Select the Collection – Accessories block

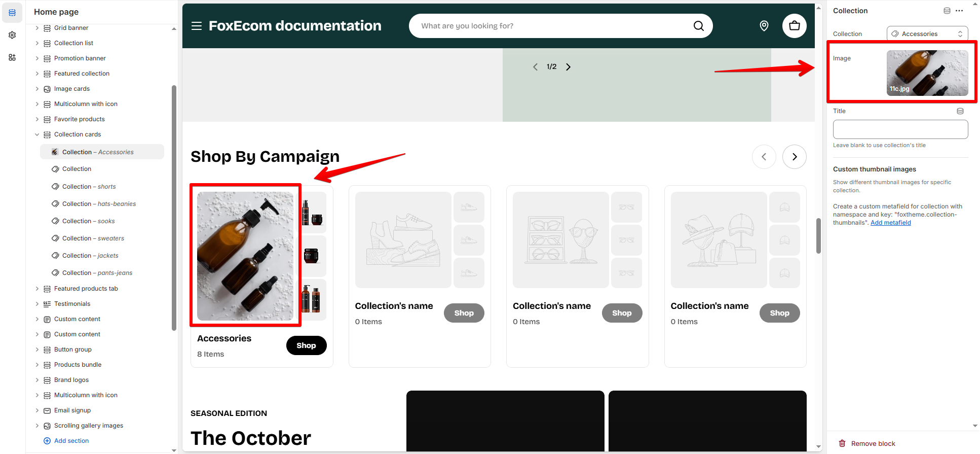point(102,152)
